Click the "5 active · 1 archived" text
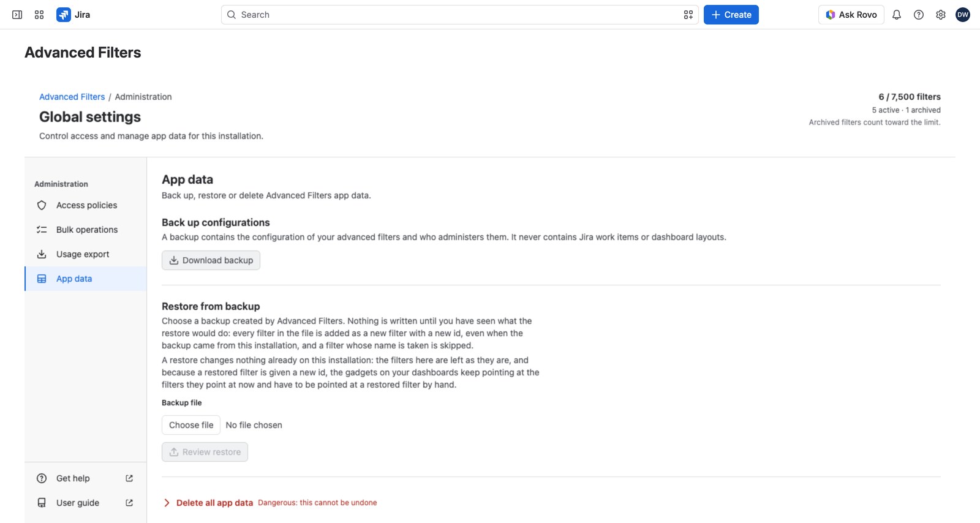The height and width of the screenshot is (523, 980). click(x=907, y=110)
